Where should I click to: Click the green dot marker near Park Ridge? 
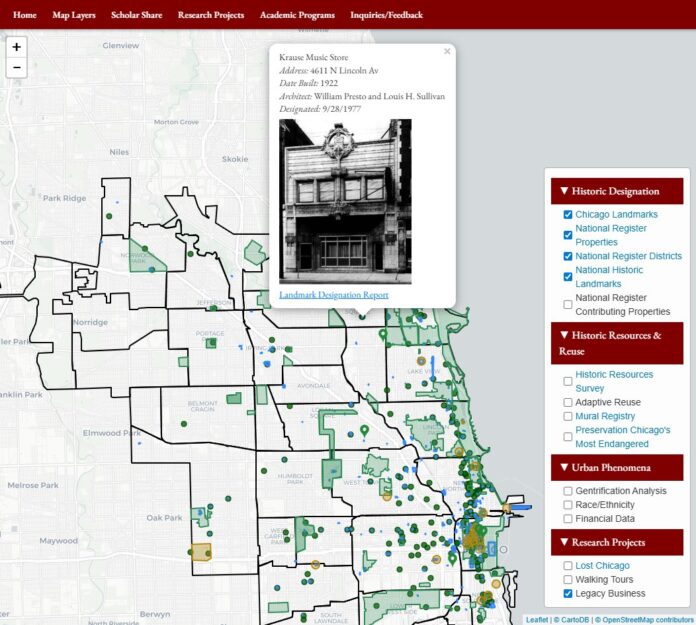[x=109, y=216]
